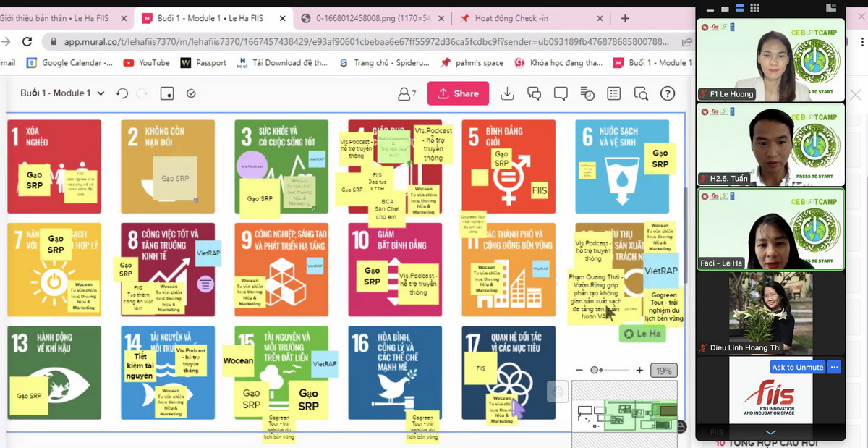
Task: Open the check mark status icon in Mural toolbar
Action: (191, 93)
